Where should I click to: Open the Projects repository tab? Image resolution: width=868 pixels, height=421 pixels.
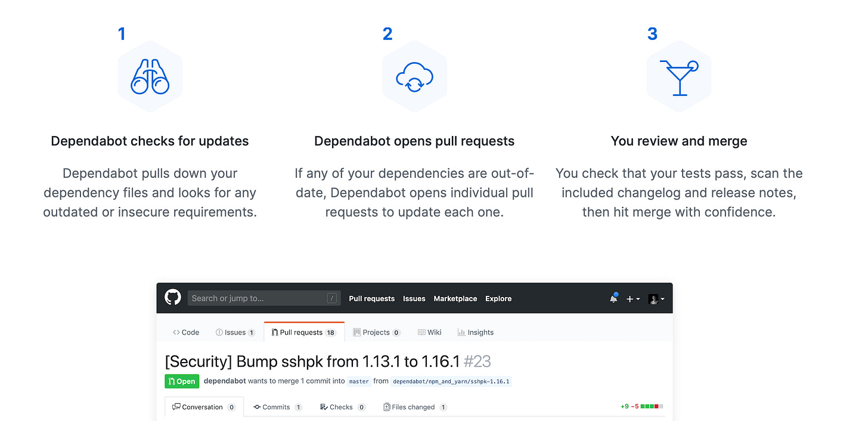tap(377, 332)
